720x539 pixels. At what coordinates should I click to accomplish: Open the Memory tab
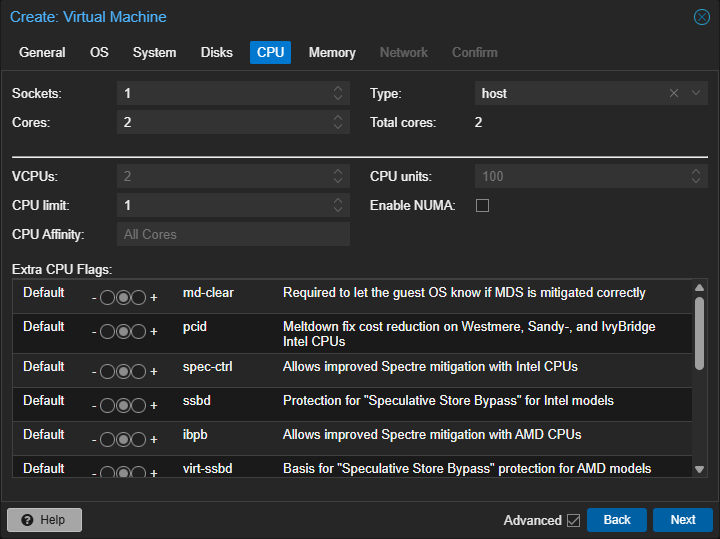point(332,52)
